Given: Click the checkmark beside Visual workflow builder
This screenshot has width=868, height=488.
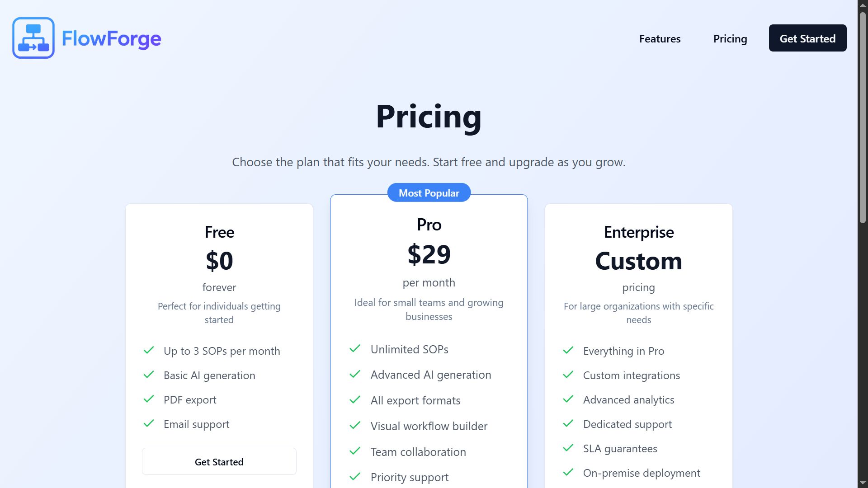Looking at the screenshot, I should (355, 426).
